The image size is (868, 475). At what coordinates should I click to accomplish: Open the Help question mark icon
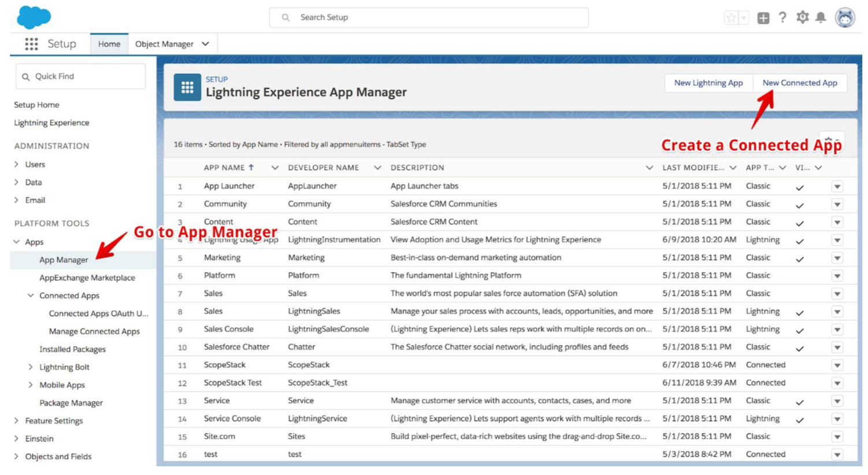(x=782, y=17)
